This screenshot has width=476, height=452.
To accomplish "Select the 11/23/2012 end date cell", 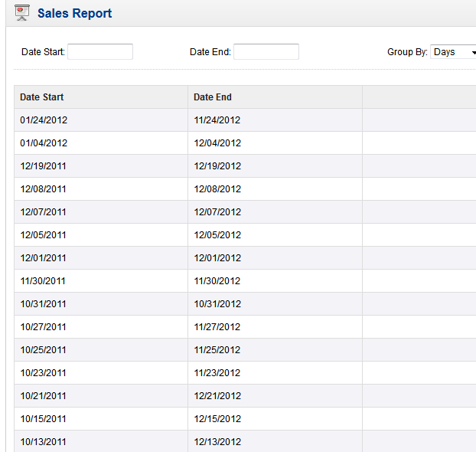I will (x=275, y=373).
